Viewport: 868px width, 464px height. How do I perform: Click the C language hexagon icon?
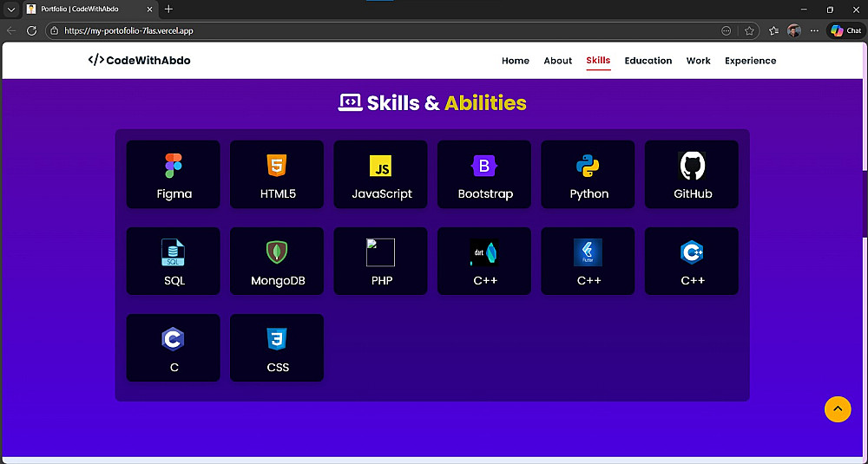[173, 339]
